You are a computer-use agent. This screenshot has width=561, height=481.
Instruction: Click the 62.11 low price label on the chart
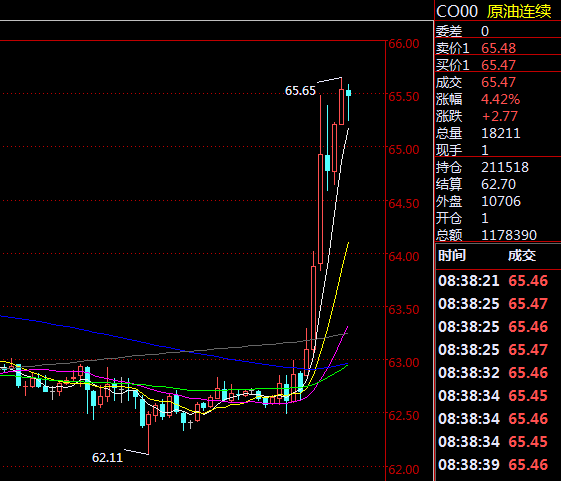[107, 458]
